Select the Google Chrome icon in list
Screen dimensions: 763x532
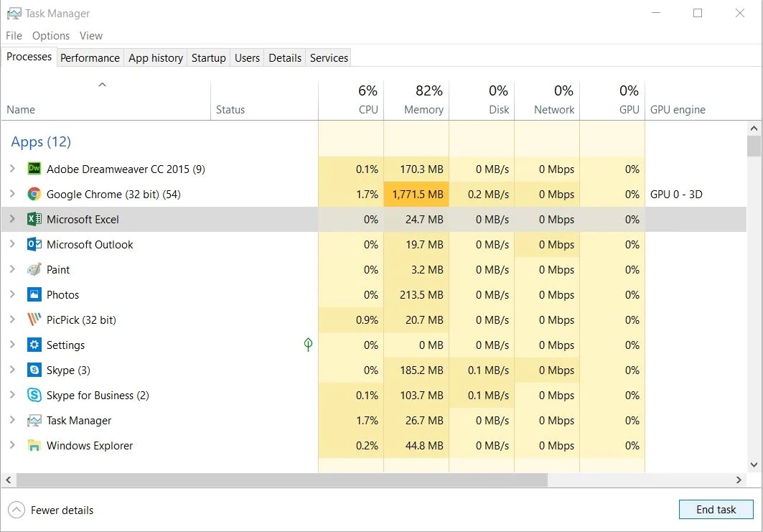click(34, 194)
